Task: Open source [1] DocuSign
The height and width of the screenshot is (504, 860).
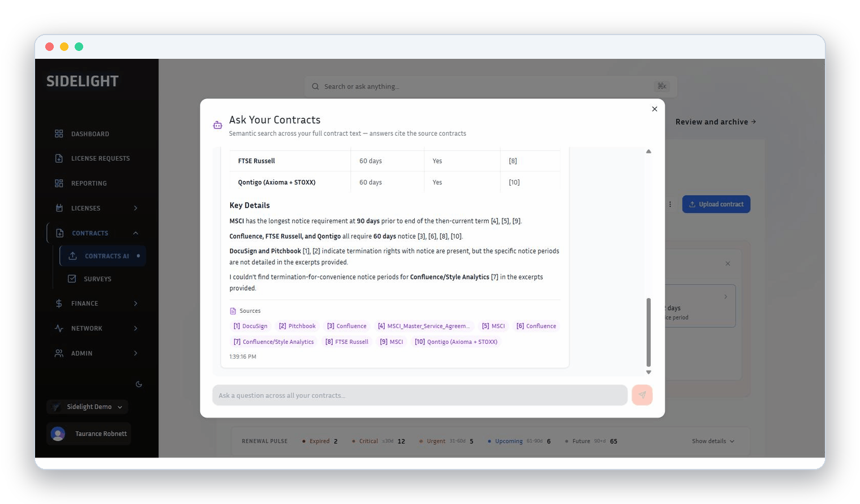Action: tap(251, 326)
